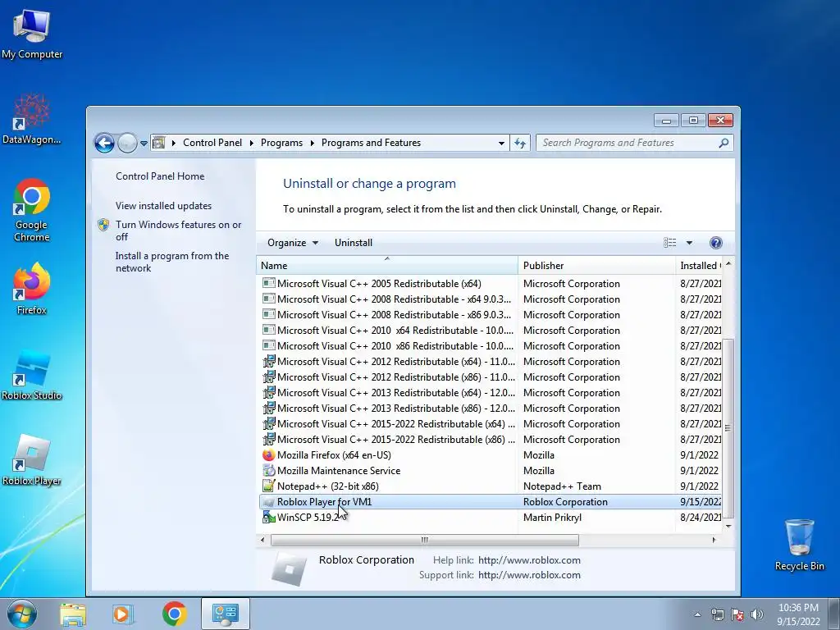Image resolution: width=840 pixels, height=630 pixels.
Task: Click the Windows Start button
Action: coord(21,614)
